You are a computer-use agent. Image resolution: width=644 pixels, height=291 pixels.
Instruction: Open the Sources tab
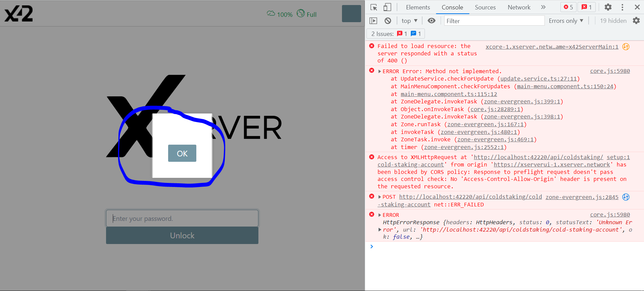click(485, 7)
